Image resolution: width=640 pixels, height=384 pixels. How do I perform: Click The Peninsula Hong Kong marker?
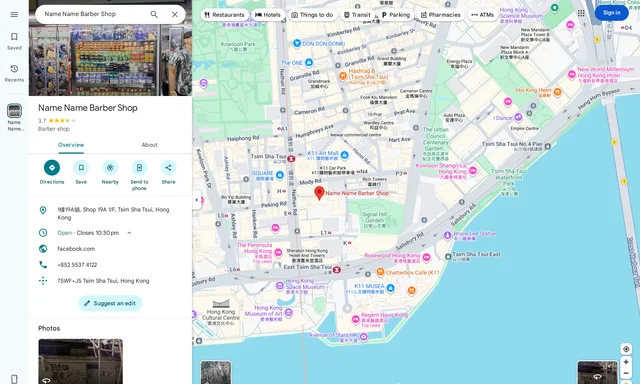point(278,252)
